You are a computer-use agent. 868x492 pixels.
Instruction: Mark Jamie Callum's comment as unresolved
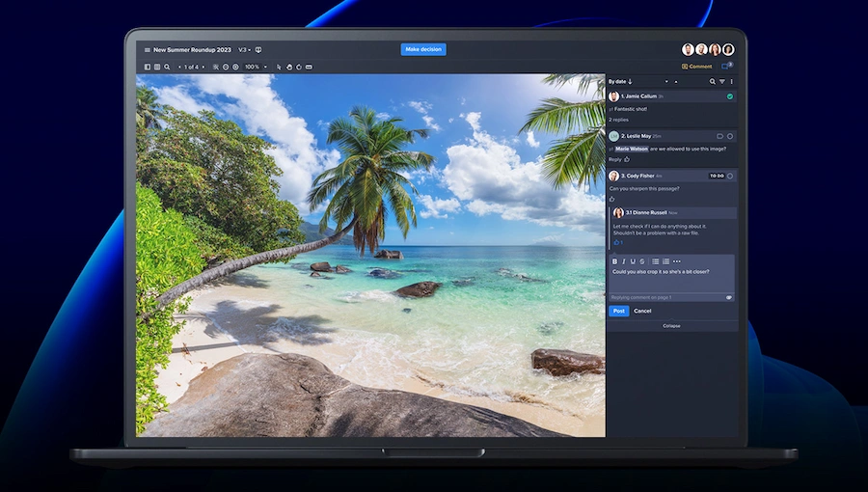(730, 96)
